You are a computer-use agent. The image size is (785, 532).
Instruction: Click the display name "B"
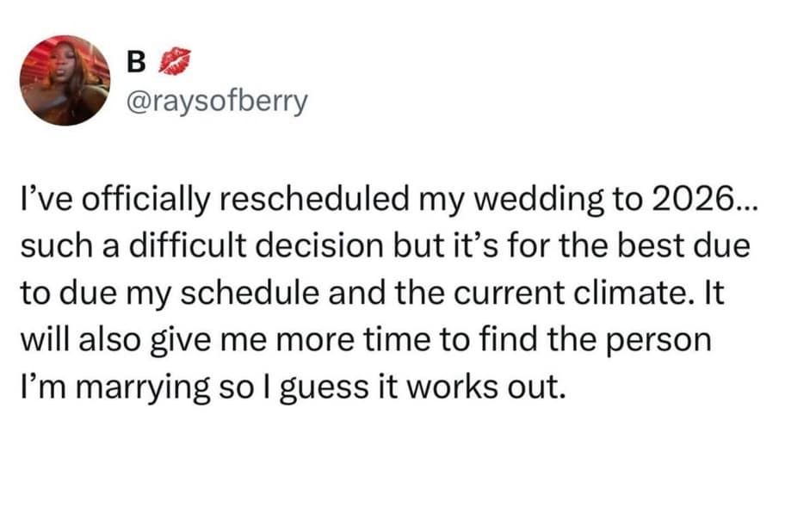[136, 61]
